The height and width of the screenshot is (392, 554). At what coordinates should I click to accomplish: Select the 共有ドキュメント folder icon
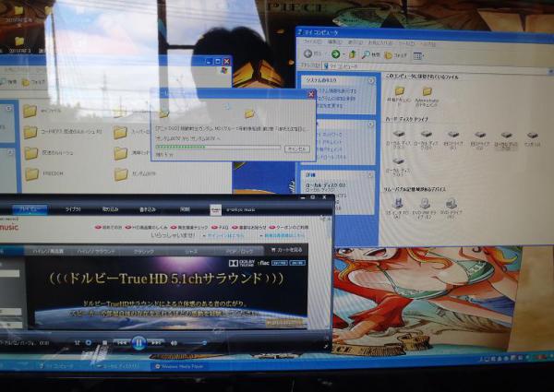[x=399, y=91]
